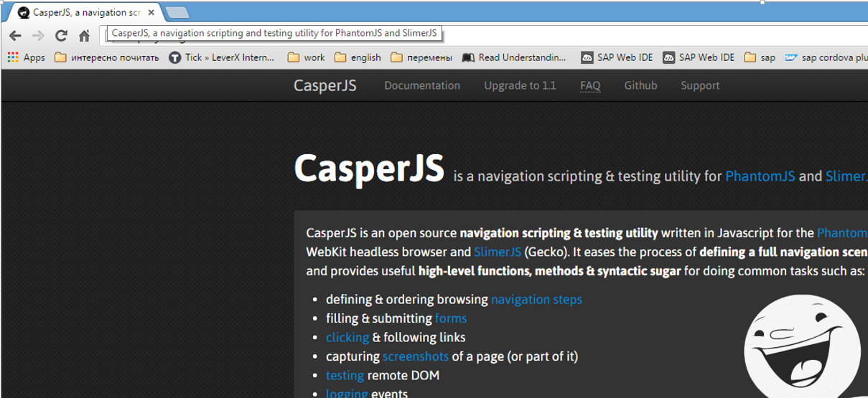Image resolution: width=868 pixels, height=398 pixels.
Task: Open the 'testing' remote DOM link
Action: point(345,375)
